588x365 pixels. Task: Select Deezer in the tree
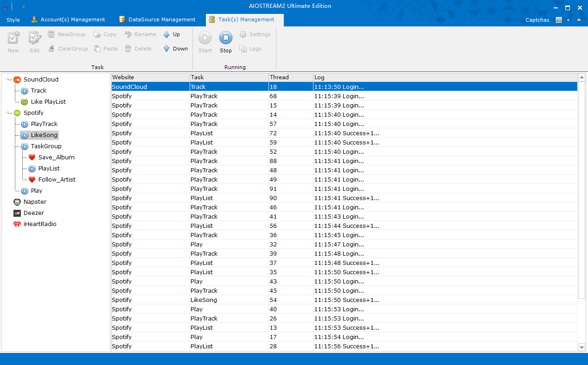[34, 213]
